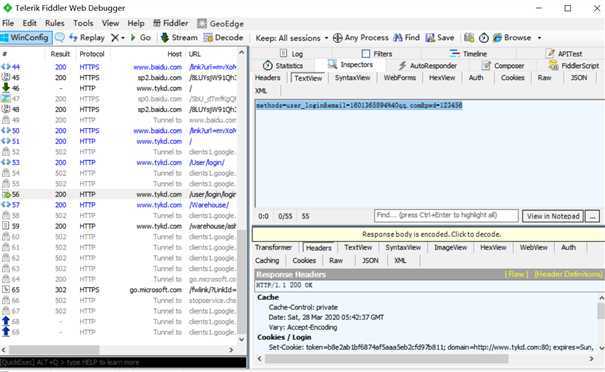The image size is (605, 372).
Task: Switch to the FiddlerScript tab
Action: [574, 66]
